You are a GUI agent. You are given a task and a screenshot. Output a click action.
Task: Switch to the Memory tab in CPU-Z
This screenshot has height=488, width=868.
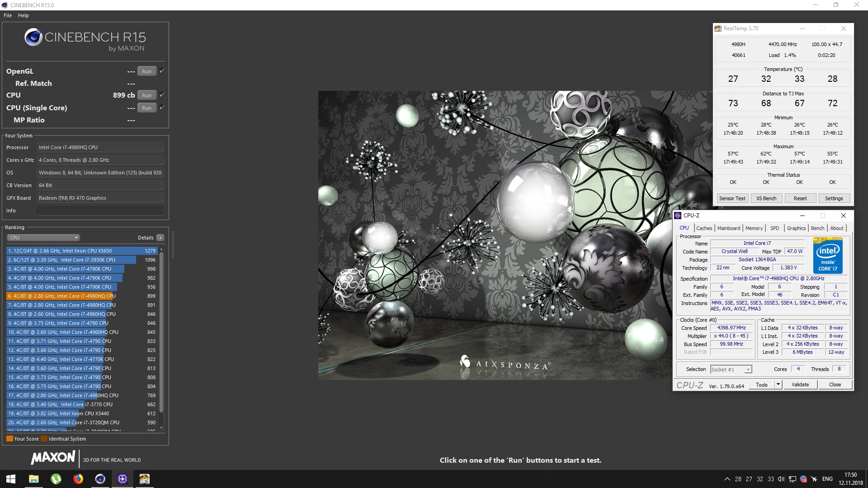pyautogui.click(x=754, y=228)
